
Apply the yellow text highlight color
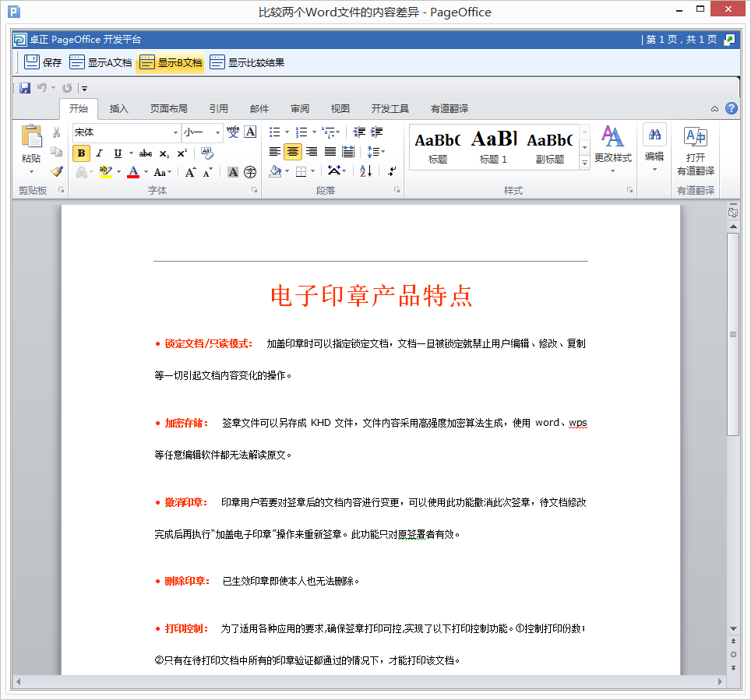pos(106,172)
